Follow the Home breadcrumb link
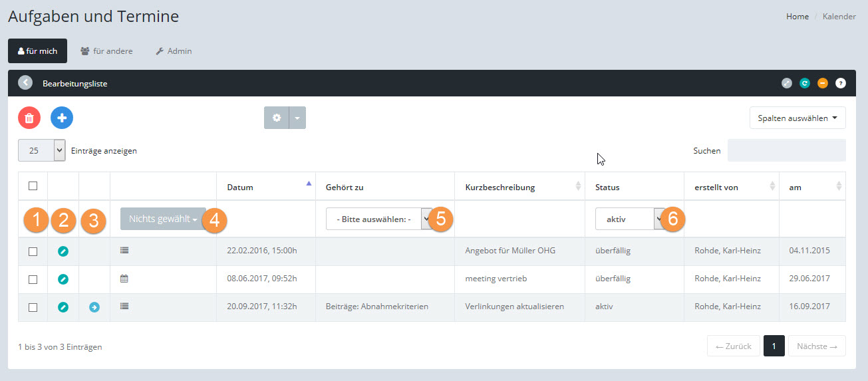This screenshot has height=381, width=868. pos(797,17)
